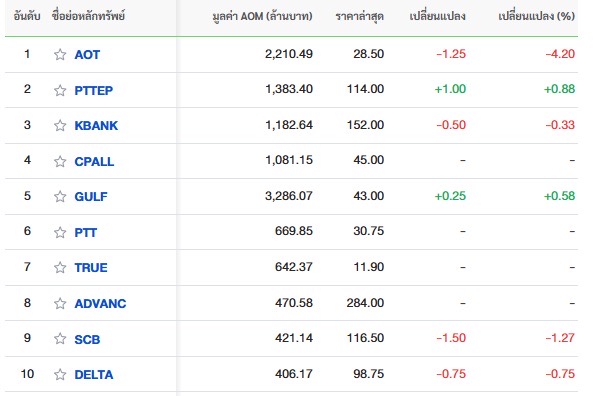Toggle favorite star for PTTEP
Viewport: 596px width, 396px height.
click(x=60, y=90)
